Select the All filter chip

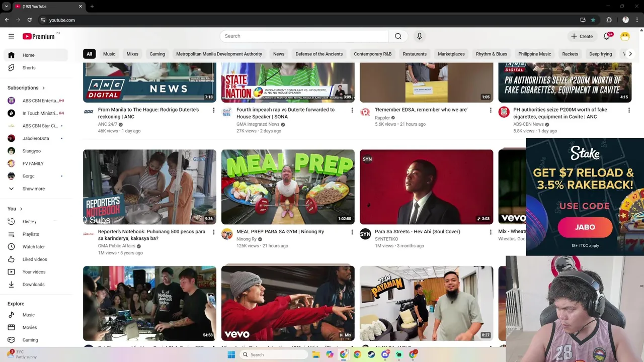89,54
